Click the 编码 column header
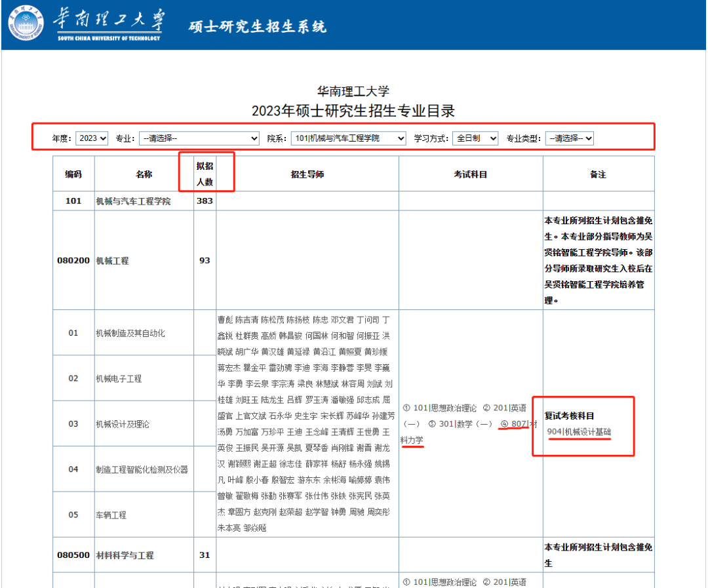The width and height of the screenshot is (708, 588). coord(73,174)
